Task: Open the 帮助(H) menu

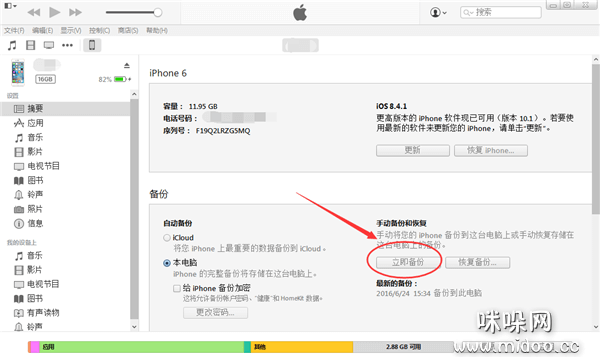Action: tap(157, 30)
